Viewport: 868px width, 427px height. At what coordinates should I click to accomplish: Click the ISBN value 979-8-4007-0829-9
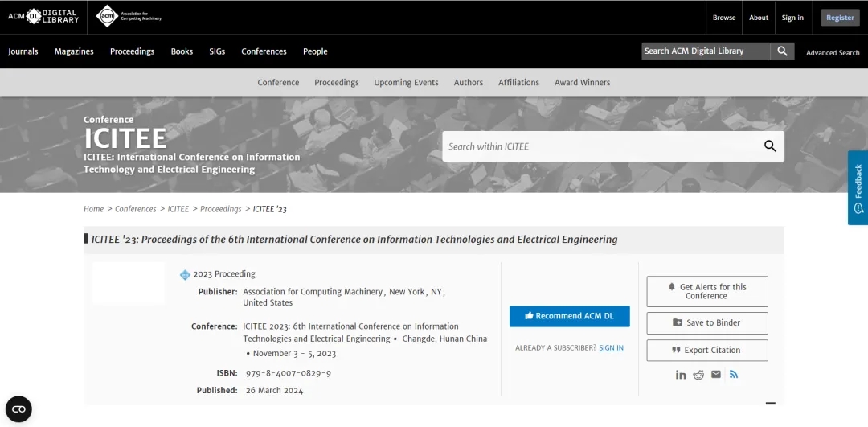289,373
